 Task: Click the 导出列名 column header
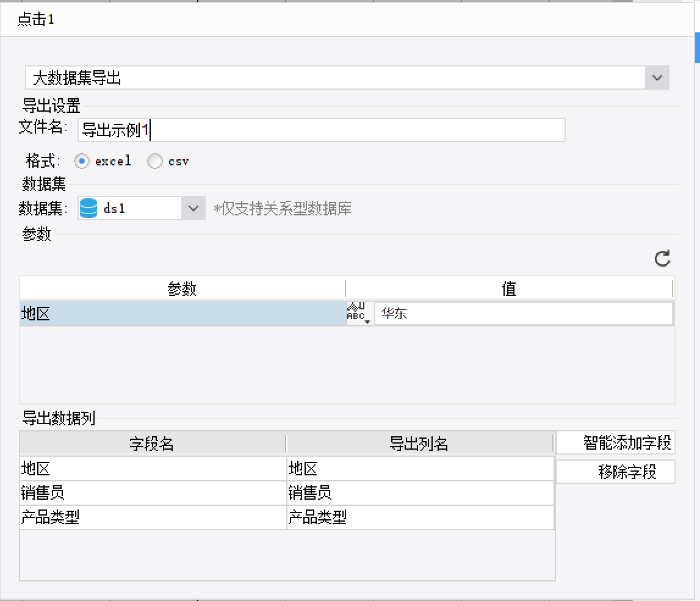(420, 444)
